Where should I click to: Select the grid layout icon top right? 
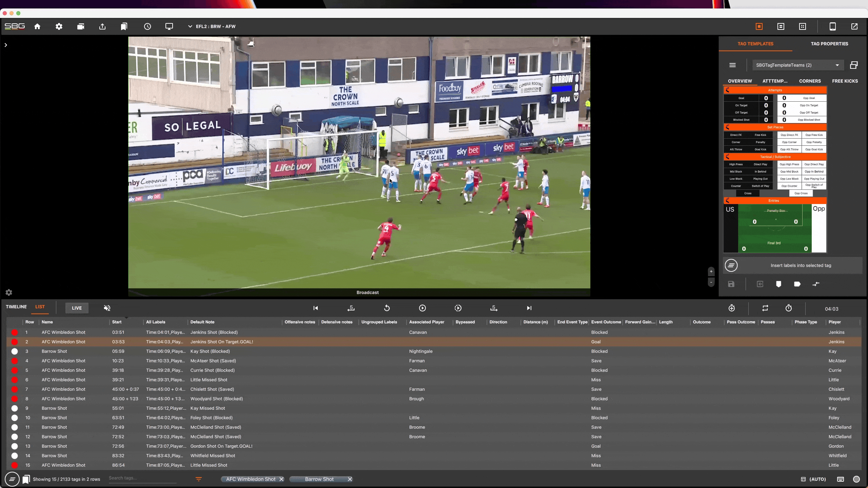[803, 26]
